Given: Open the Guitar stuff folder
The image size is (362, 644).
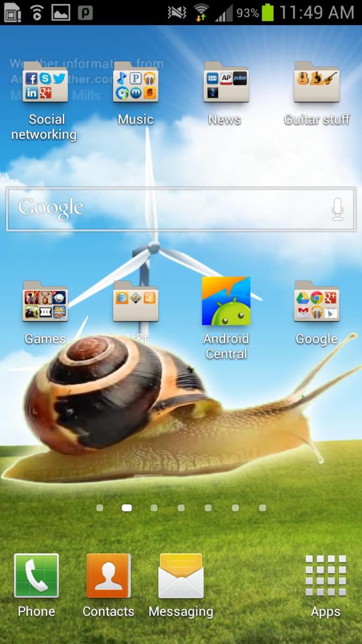Looking at the screenshot, I should coord(316,83).
